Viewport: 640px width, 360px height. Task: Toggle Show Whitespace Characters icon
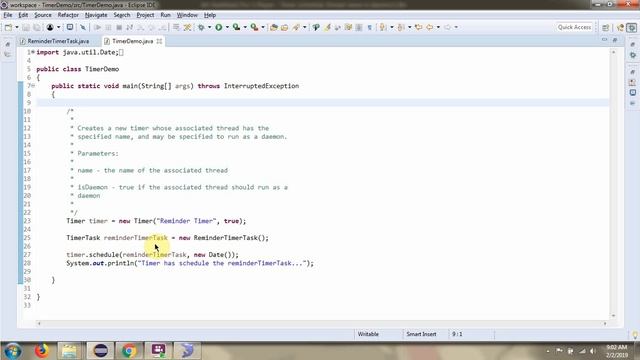click(369, 27)
